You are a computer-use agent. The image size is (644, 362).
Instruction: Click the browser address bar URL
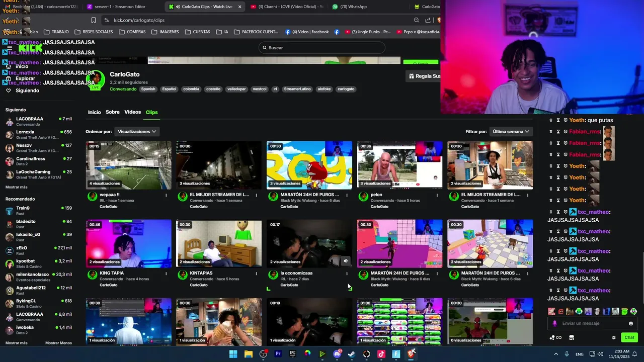tap(139, 20)
